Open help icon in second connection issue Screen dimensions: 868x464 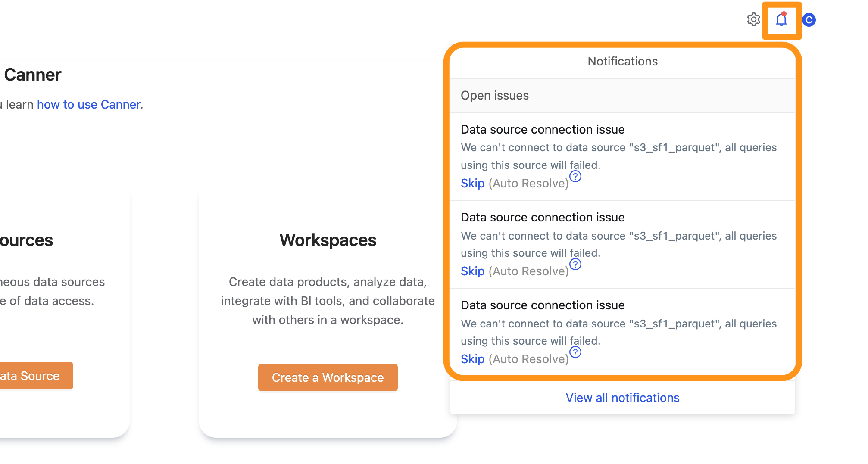click(575, 264)
